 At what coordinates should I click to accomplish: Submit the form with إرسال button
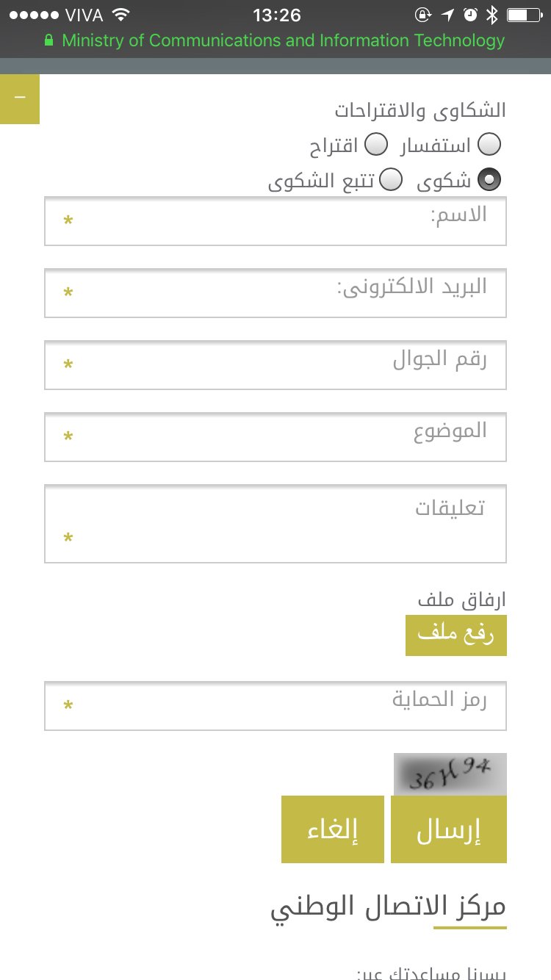coord(449,829)
